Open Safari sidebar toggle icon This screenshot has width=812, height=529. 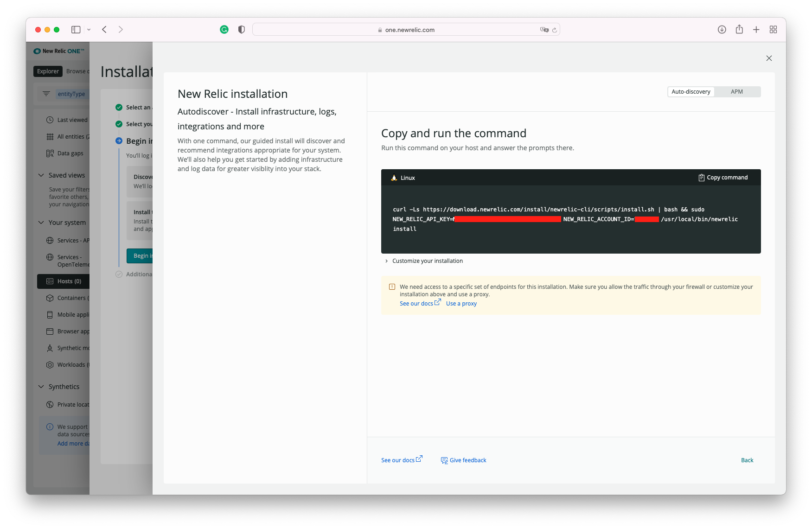[x=76, y=30]
